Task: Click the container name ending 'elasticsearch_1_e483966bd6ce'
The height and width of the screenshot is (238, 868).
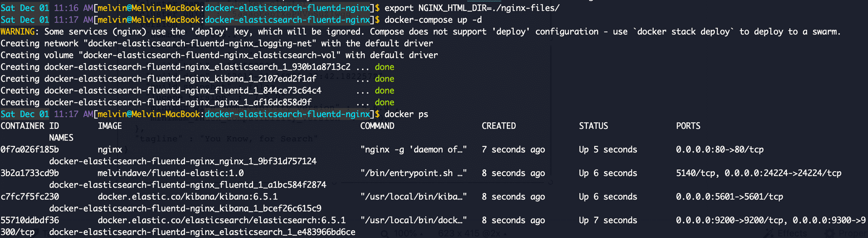Action: (202, 232)
